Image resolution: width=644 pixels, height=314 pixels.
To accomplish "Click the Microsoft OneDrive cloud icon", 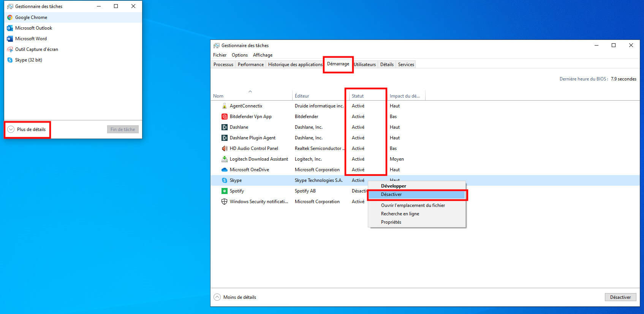I will coord(225,170).
